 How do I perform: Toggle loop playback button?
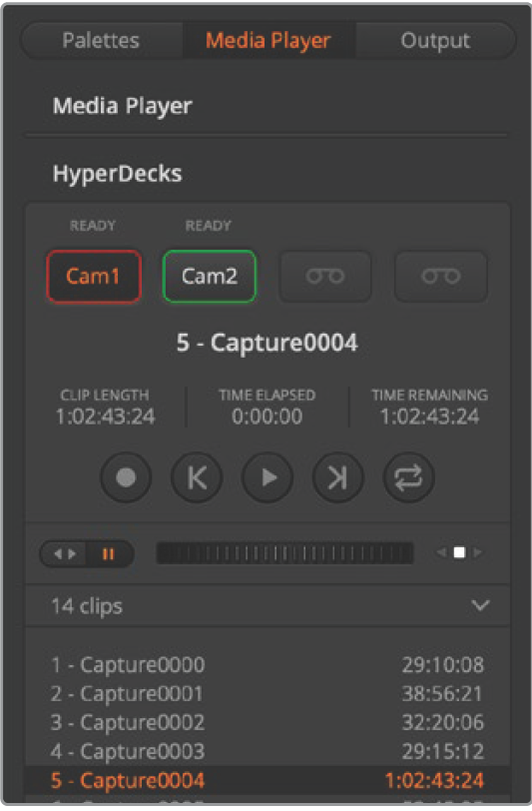[x=408, y=477]
